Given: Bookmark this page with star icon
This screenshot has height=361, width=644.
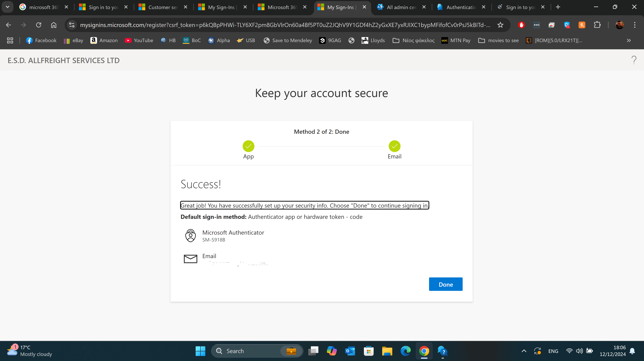Looking at the screenshot, I should click(500, 25).
